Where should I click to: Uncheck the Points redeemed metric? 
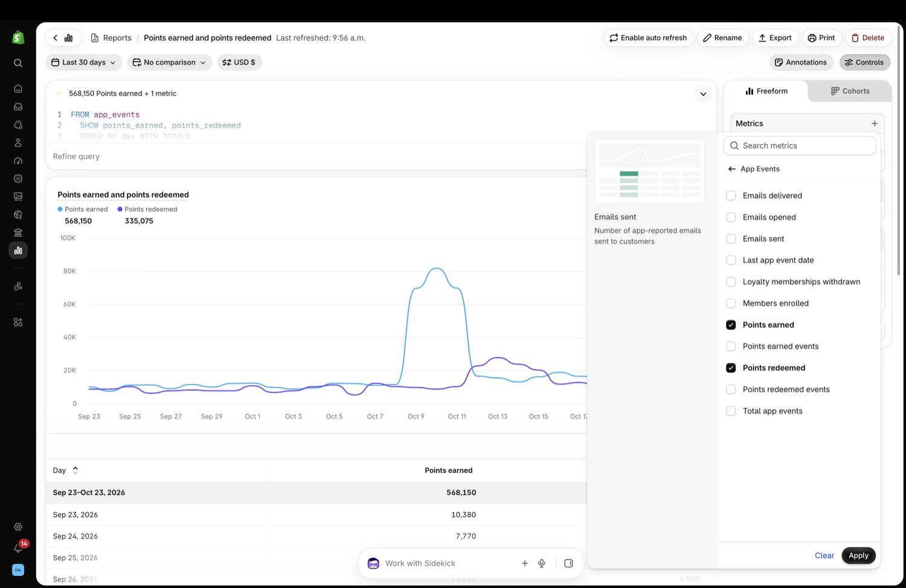(731, 368)
